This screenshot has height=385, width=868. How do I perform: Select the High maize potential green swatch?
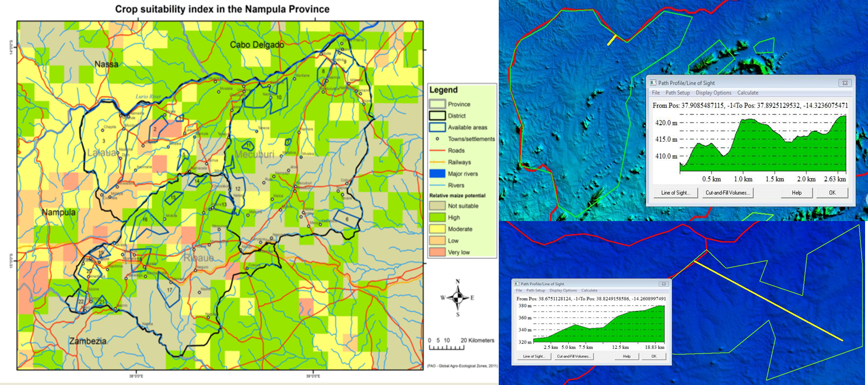pos(436,217)
